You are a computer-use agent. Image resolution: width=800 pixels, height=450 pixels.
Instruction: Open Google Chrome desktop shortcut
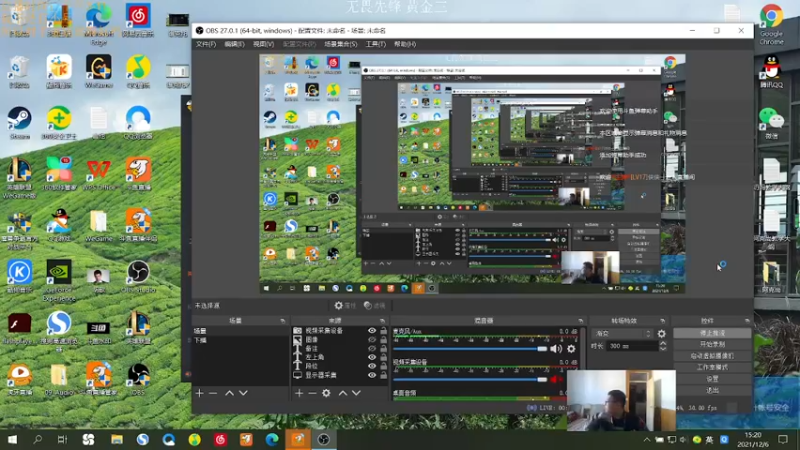771,24
